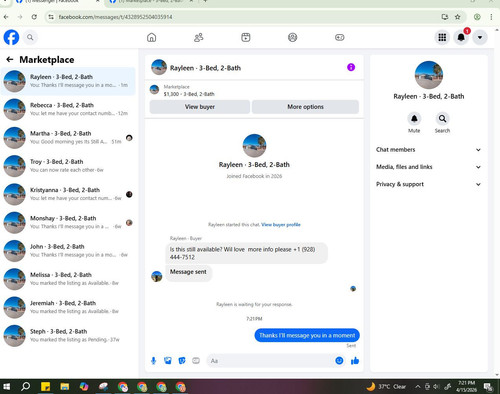Open the Gaming icon in top navigation
This screenshot has width=500, height=394.
(x=340, y=37)
